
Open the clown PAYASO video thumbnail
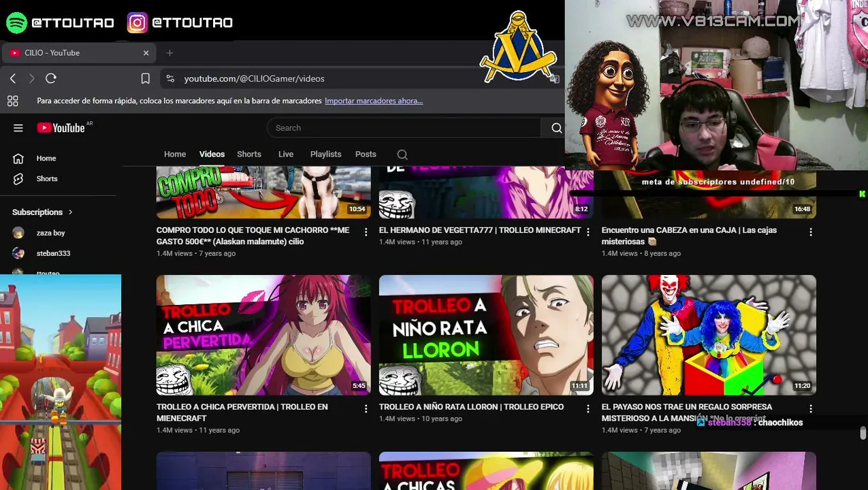pos(709,335)
